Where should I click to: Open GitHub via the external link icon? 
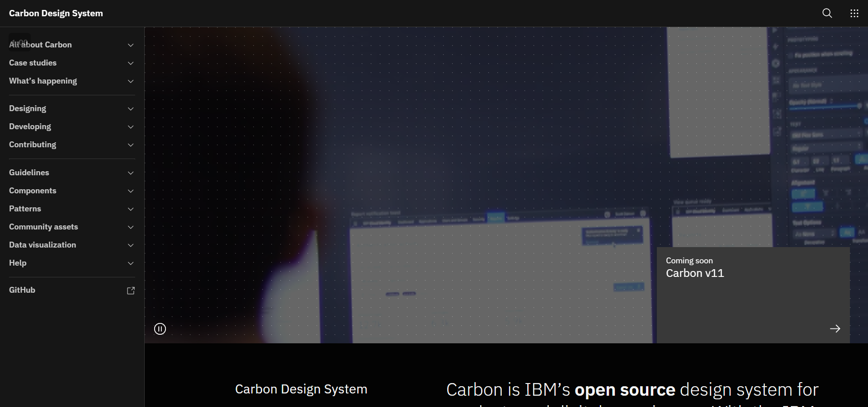[x=130, y=290]
